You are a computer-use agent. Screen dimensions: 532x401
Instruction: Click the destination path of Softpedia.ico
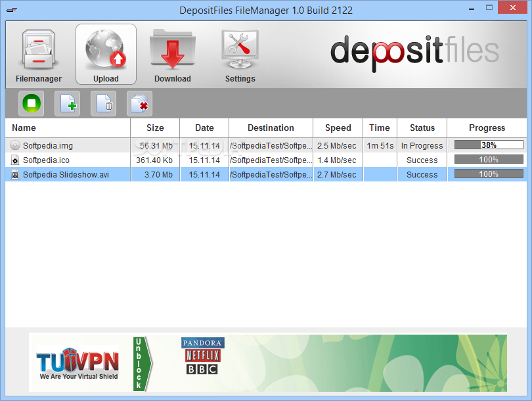tap(271, 160)
